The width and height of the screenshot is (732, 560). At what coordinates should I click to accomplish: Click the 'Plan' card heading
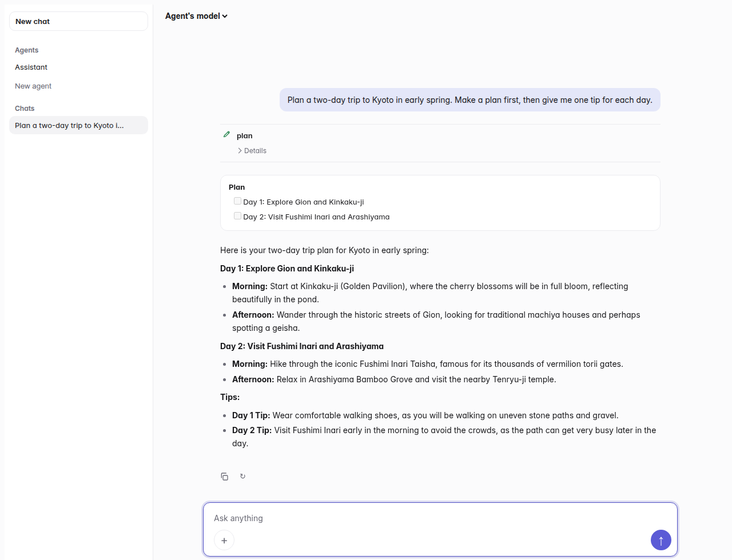[x=237, y=187]
